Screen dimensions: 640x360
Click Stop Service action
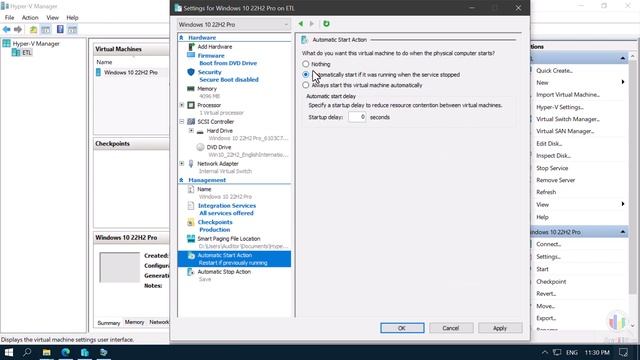[552, 168]
